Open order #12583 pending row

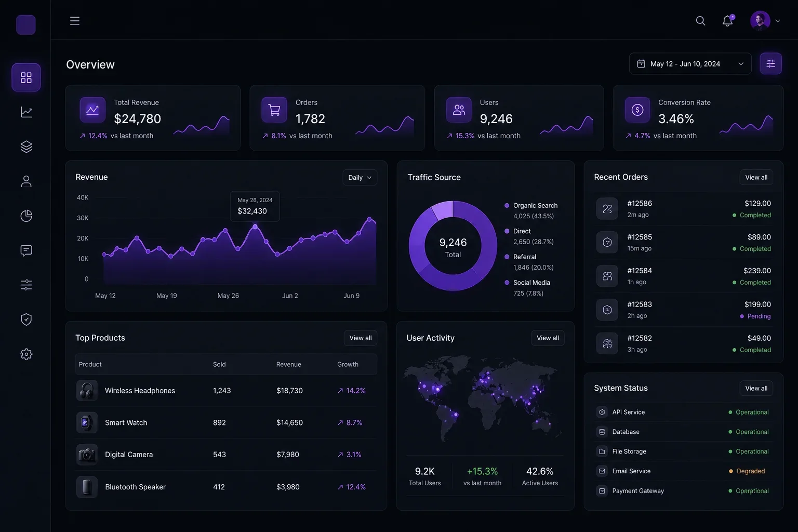pyautogui.click(x=684, y=310)
